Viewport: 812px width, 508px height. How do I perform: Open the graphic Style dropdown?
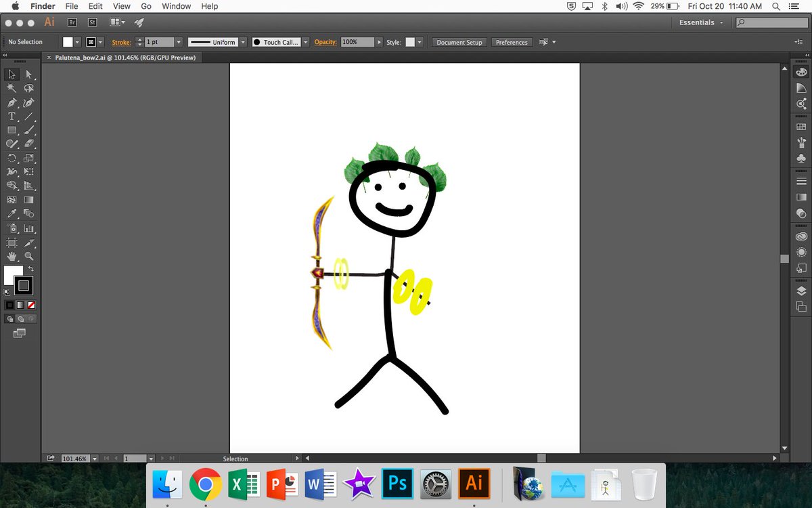[x=420, y=42]
